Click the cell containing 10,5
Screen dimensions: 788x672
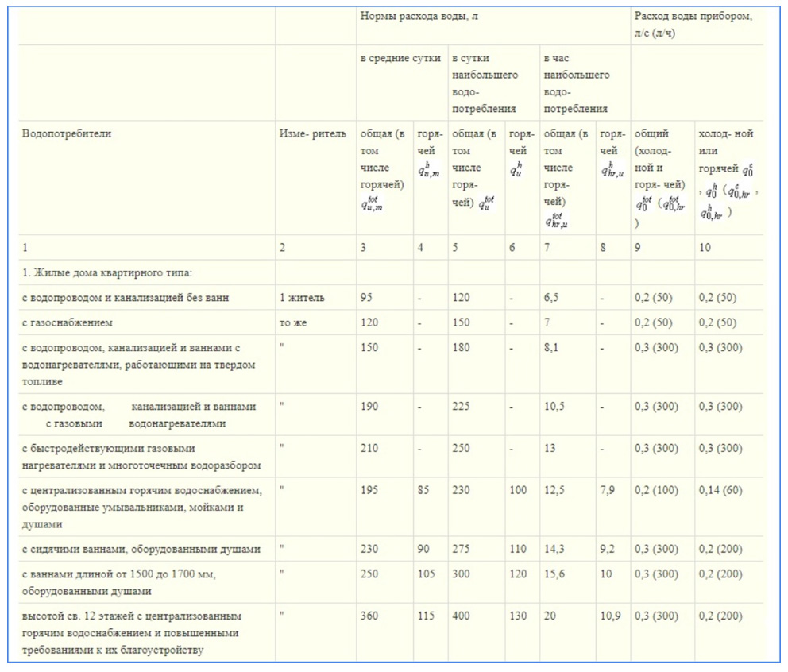pos(555,407)
